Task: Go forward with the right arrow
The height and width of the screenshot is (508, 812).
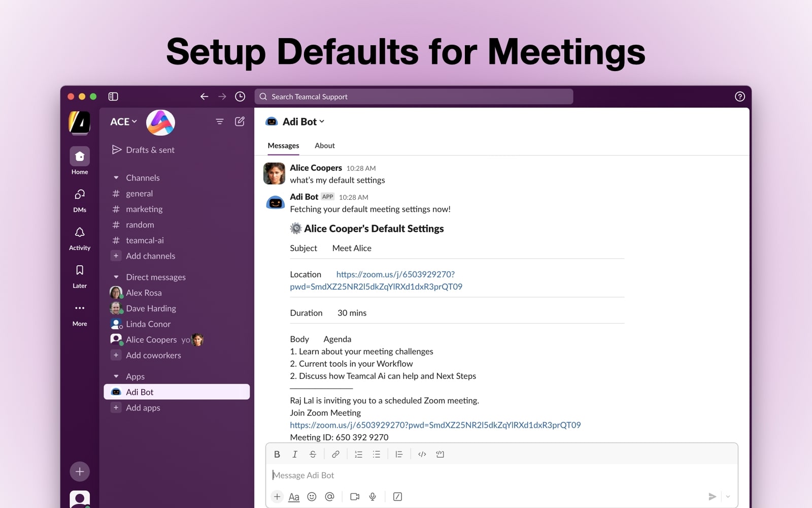Action: click(x=222, y=97)
